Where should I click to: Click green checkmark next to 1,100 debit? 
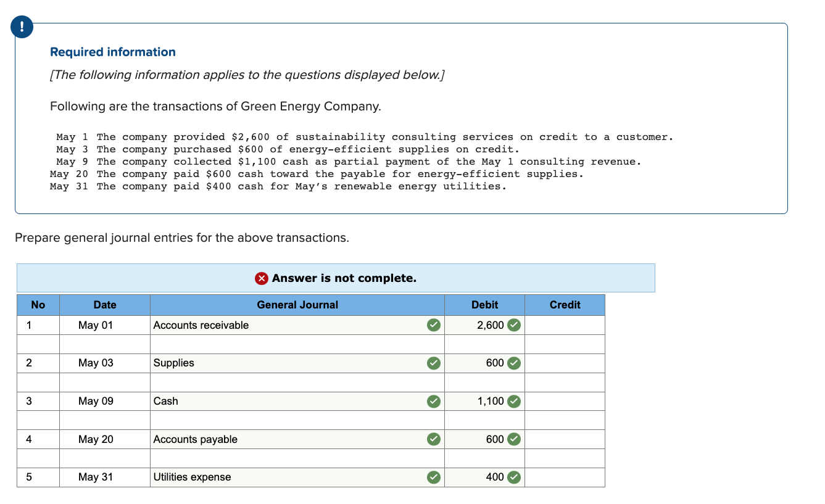coord(514,402)
